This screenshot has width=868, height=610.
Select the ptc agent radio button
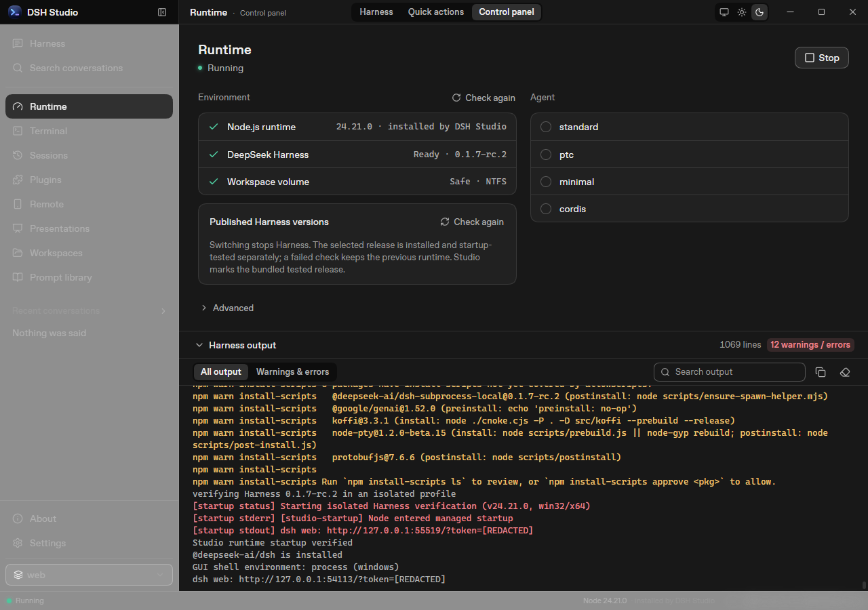coord(546,155)
